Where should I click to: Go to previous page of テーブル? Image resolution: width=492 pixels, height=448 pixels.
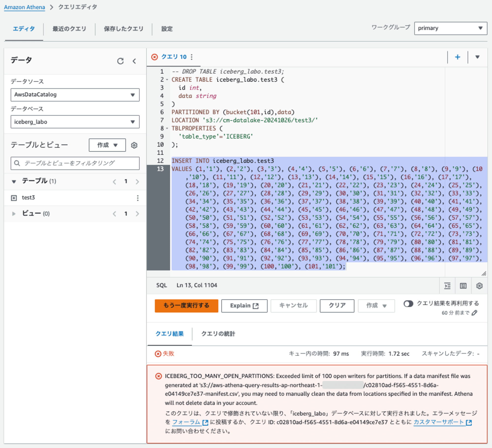(114, 182)
